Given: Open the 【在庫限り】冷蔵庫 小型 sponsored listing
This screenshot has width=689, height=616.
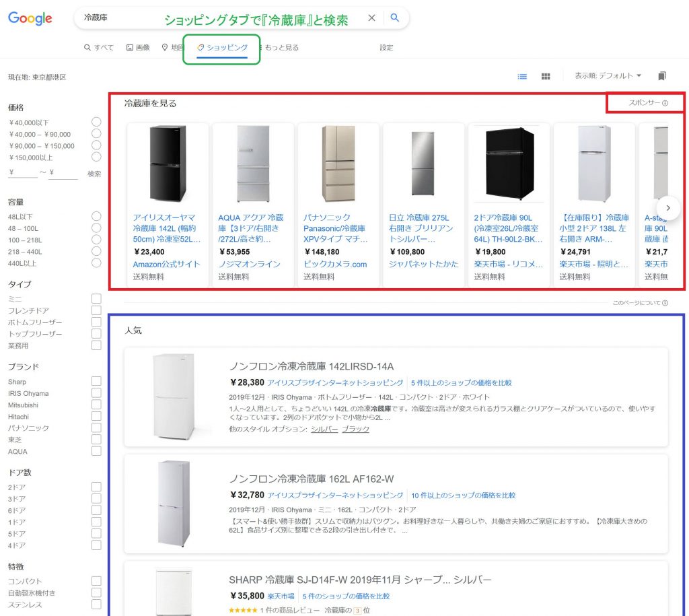Looking at the screenshot, I should click(594, 228).
